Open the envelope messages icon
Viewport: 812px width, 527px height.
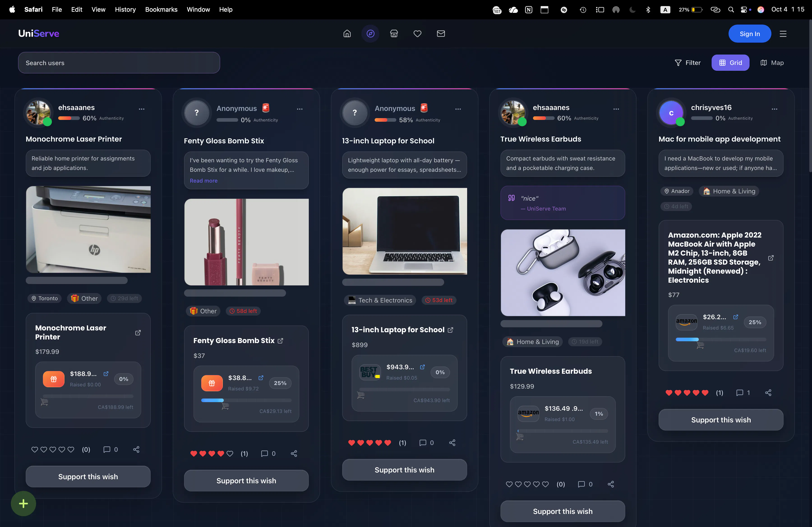point(441,33)
